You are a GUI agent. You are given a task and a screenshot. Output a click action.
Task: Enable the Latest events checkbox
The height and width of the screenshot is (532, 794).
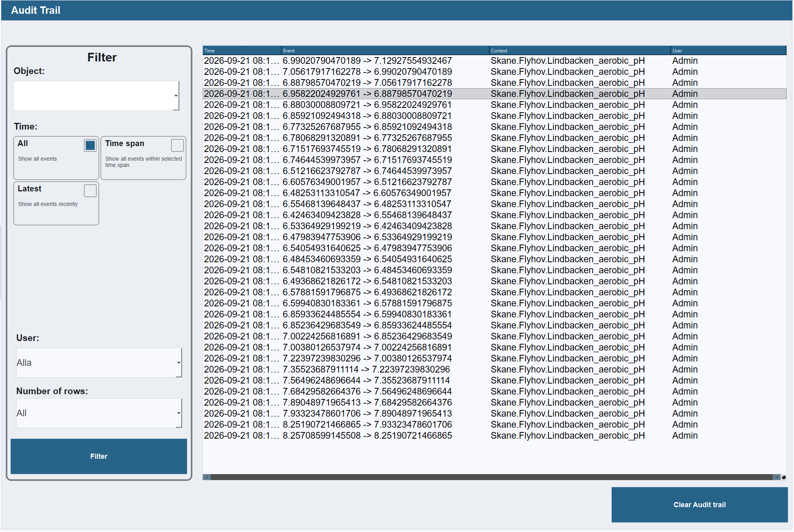[x=90, y=191]
